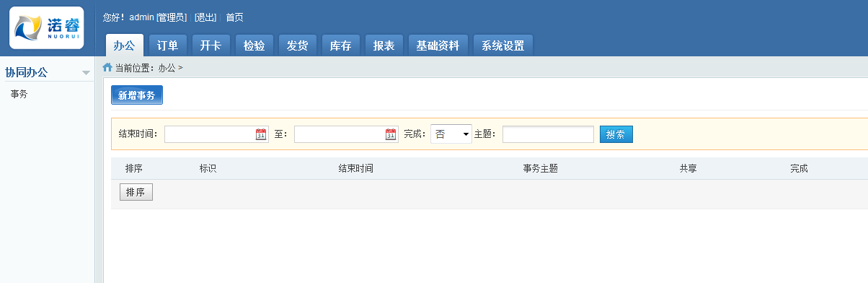Open the 订单 tab
This screenshot has width=868, height=283.
(167, 45)
